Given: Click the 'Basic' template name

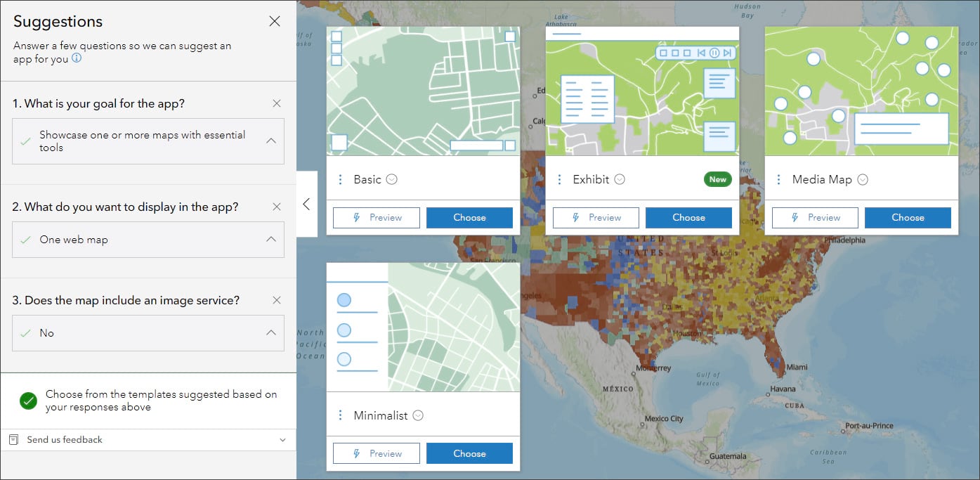Looking at the screenshot, I should [x=367, y=179].
